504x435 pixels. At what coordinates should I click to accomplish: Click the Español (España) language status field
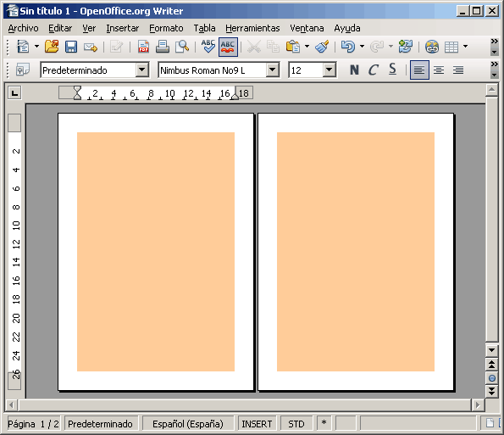pyautogui.click(x=188, y=424)
